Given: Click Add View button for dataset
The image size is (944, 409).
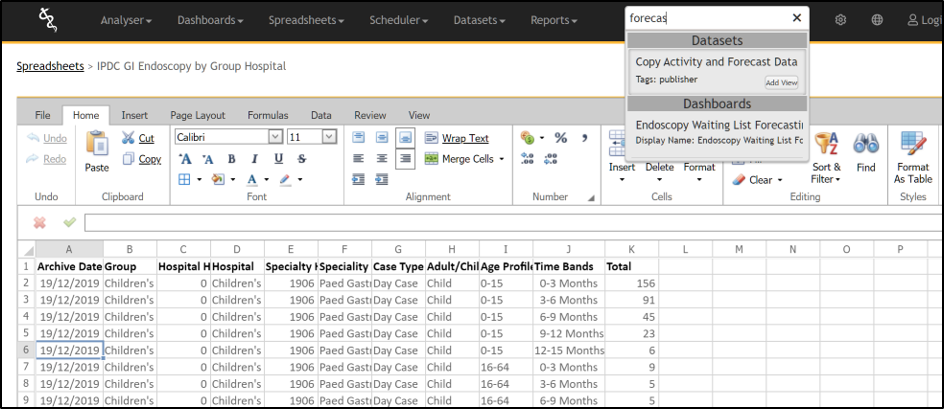Looking at the screenshot, I should (x=781, y=83).
